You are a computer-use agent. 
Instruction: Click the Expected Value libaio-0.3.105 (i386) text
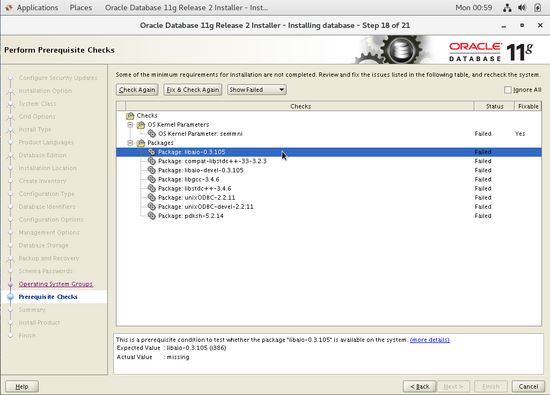pos(196,348)
